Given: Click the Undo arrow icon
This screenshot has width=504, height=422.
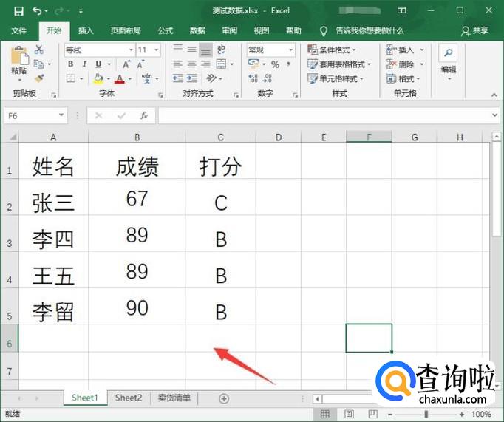Looking at the screenshot, I should click(38, 11).
